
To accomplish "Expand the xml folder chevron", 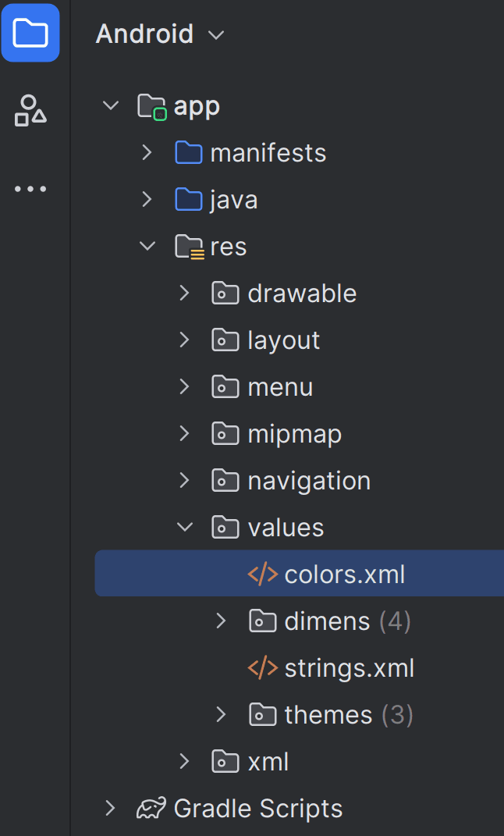I will 184,761.
